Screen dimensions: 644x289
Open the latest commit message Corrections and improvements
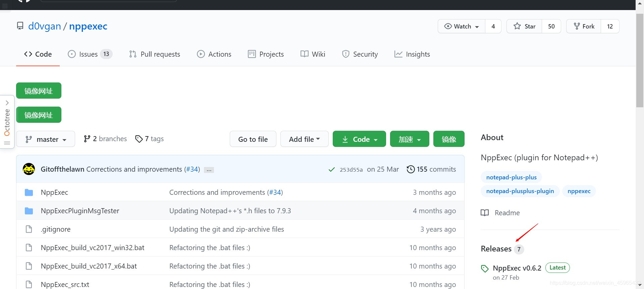point(134,169)
